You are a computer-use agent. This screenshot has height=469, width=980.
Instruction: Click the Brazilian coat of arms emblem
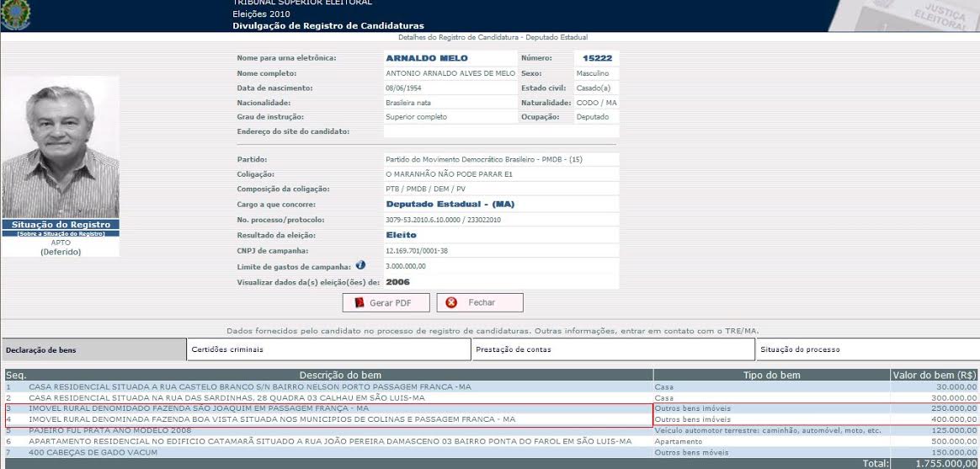[15, 13]
